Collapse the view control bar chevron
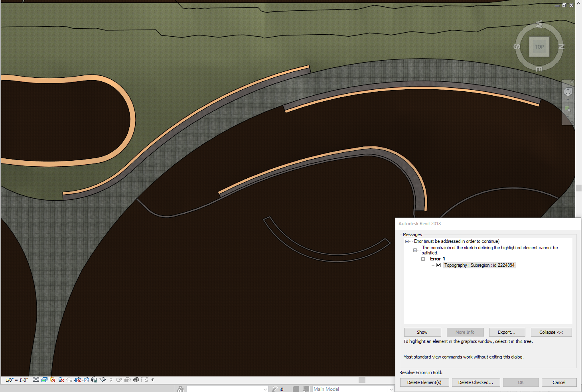582x392 pixels. [152, 380]
